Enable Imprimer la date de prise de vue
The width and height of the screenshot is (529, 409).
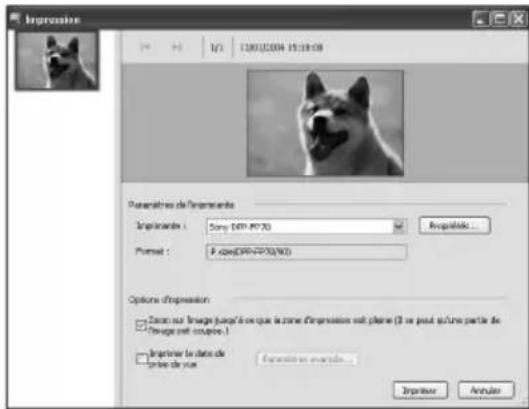[141, 358]
